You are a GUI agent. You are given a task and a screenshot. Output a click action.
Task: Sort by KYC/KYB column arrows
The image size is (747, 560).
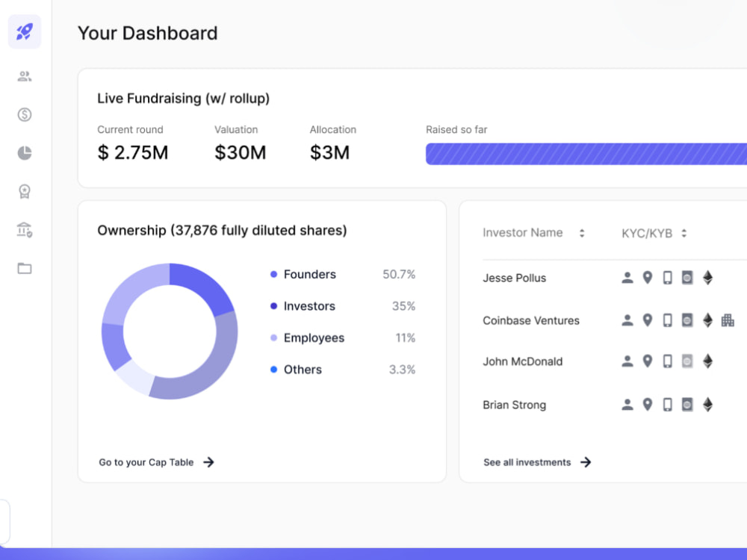click(x=684, y=233)
